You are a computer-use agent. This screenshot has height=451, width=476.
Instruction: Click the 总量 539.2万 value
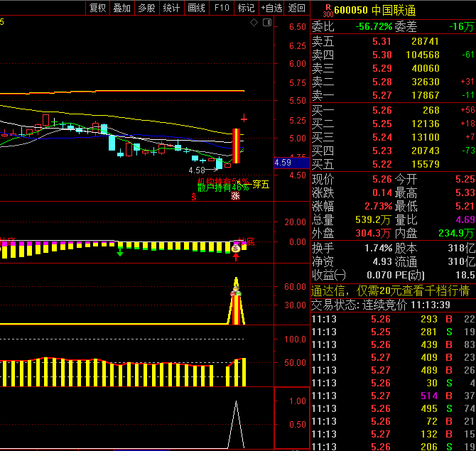(373, 219)
